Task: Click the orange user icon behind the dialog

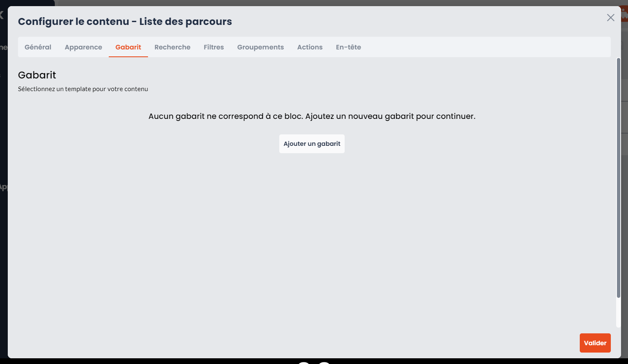Action: [x=624, y=16]
